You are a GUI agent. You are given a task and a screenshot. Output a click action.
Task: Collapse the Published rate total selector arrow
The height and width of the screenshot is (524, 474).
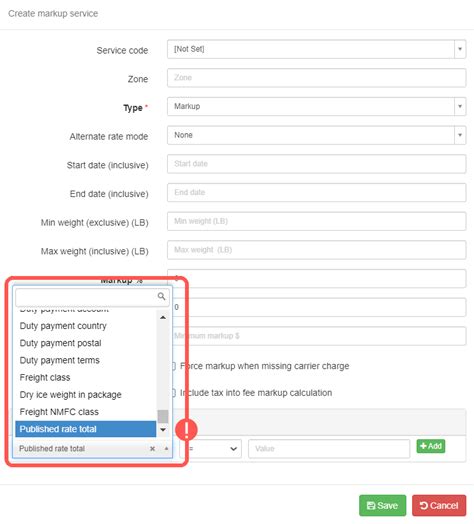click(x=166, y=448)
